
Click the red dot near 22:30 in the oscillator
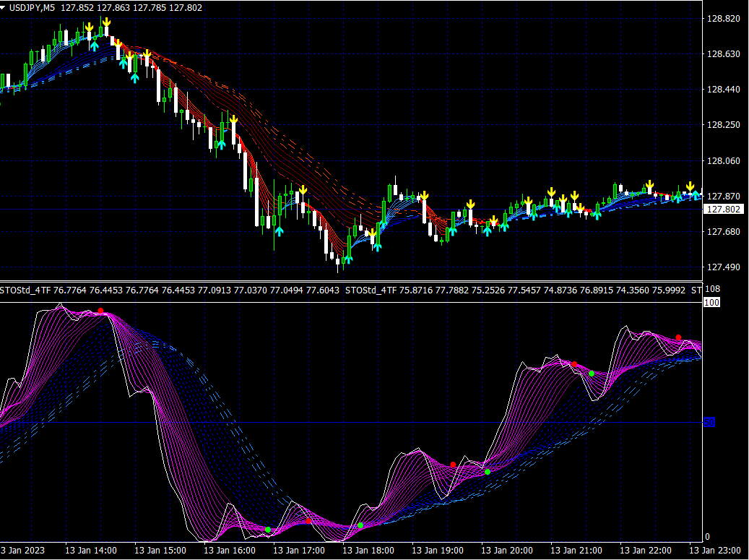[678, 338]
